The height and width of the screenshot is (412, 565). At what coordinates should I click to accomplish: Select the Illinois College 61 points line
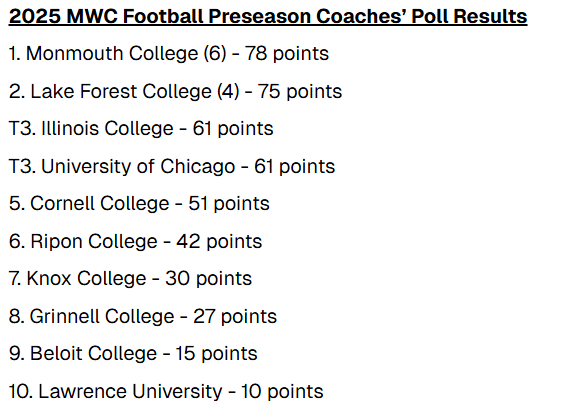[x=141, y=129]
